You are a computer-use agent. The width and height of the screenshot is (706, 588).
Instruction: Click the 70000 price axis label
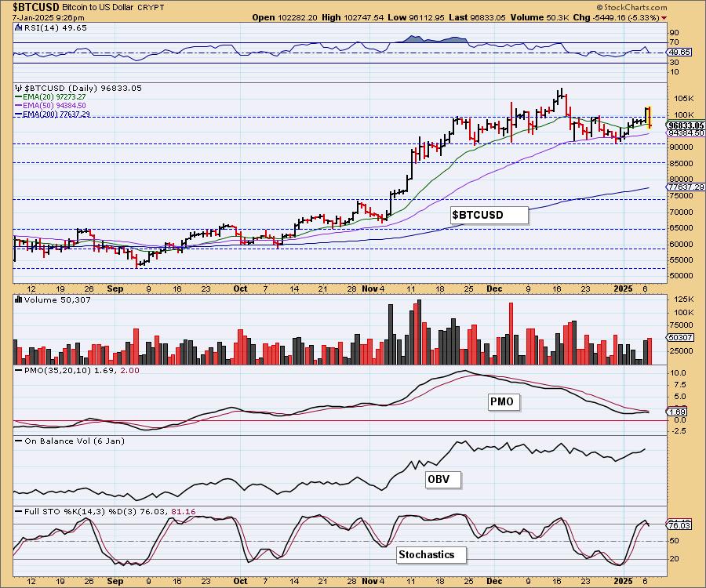click(x=681, y=212)
